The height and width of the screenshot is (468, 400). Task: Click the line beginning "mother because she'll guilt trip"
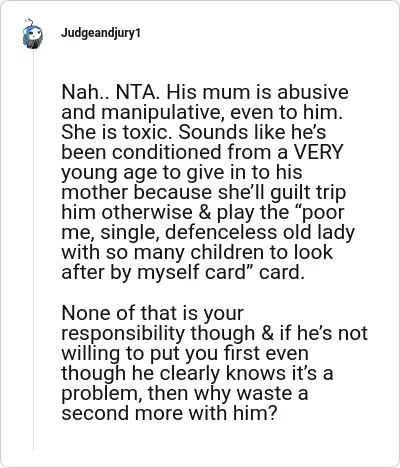(x=203, y=193)
